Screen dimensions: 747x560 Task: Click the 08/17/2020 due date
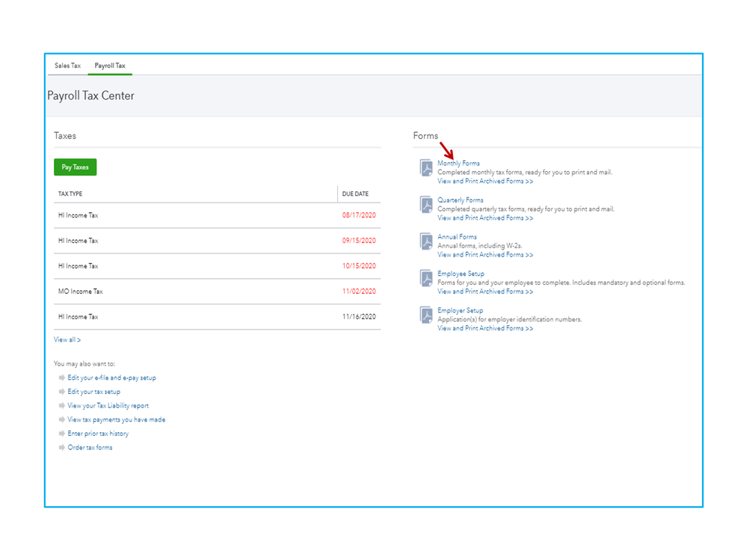point(359,215)
